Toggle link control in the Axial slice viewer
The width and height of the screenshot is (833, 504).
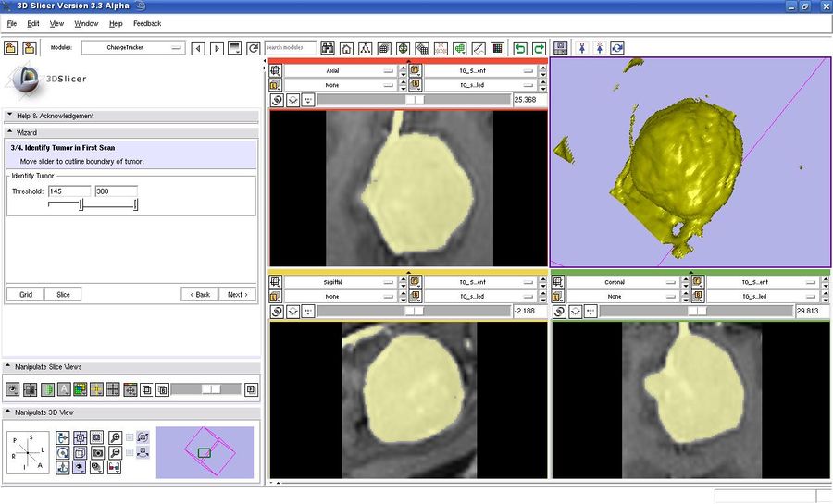click(276, 100)
